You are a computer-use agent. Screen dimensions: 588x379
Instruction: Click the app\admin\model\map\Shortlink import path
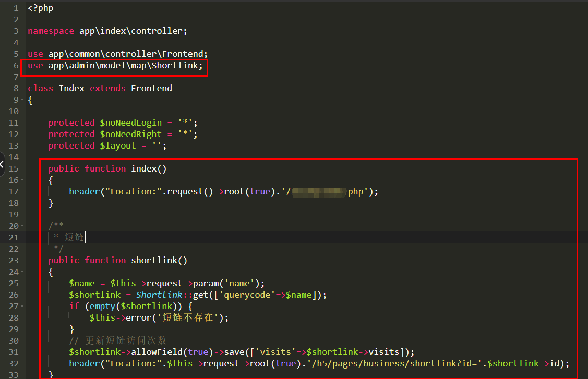(123, 66)
